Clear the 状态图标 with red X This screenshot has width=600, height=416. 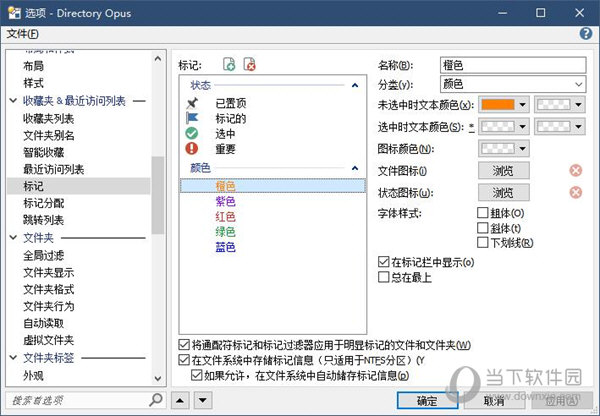(x=576, y=193)
